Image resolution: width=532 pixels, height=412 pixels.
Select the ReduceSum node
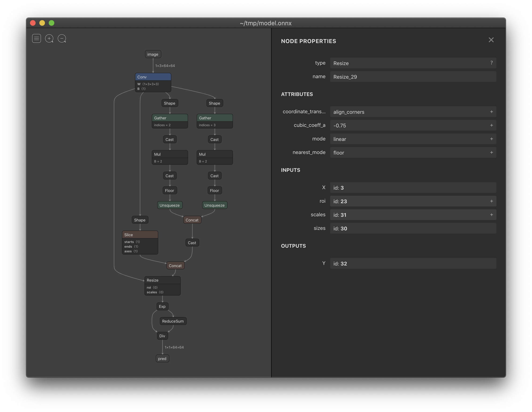point(173,321)
